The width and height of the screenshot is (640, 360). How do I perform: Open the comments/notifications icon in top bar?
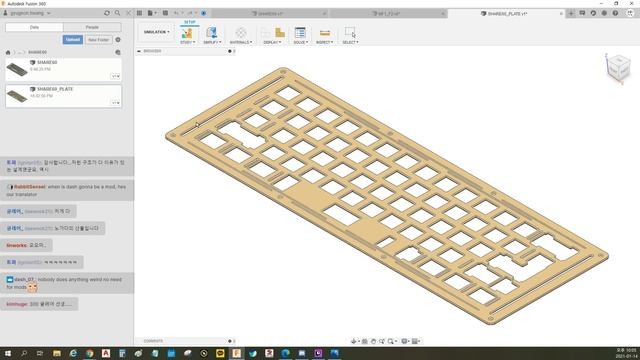coord(582,13)
